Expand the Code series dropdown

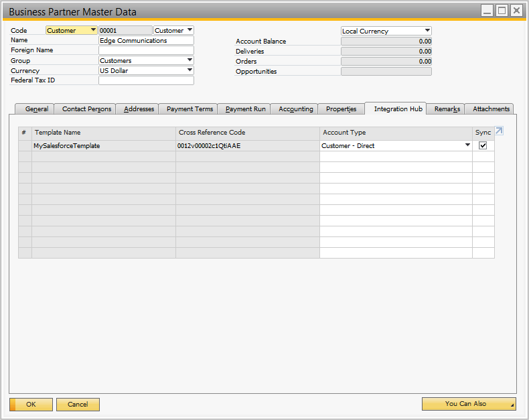(92, 30)
